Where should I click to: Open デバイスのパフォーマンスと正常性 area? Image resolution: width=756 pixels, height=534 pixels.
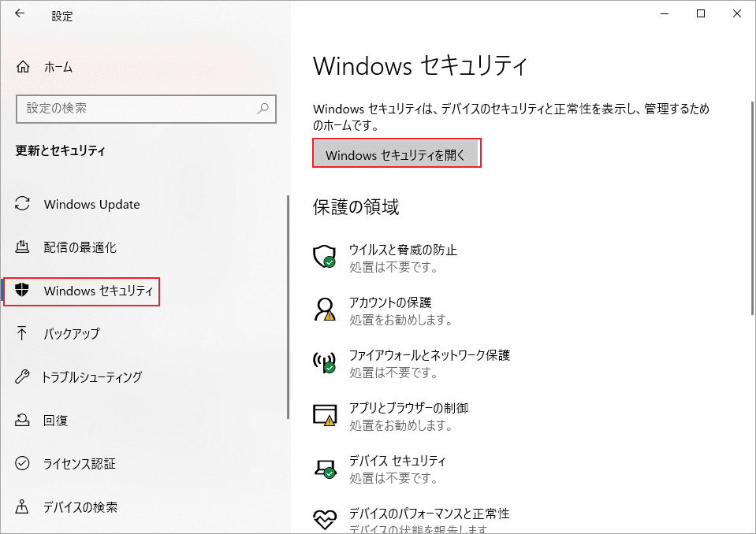click(429, 514)
